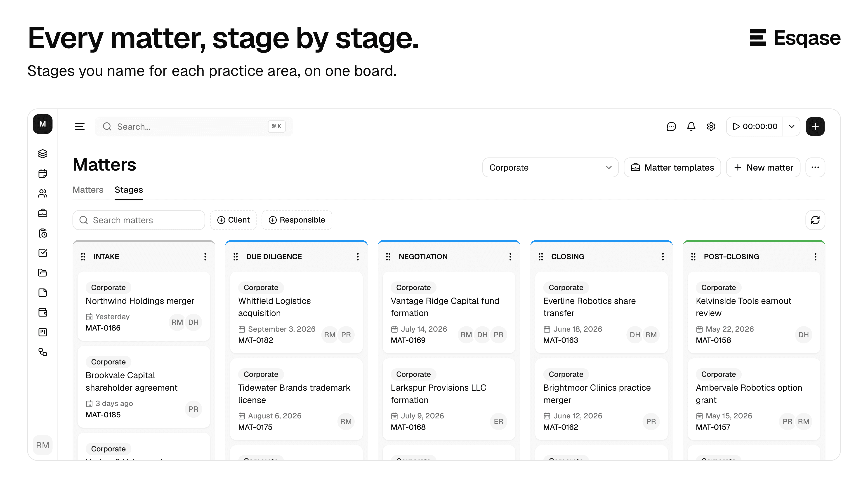Open the POST-CLOSING column options menu
Image resolution: width=868 pixels, height=488 pixels.
click(x=815, y=257)
